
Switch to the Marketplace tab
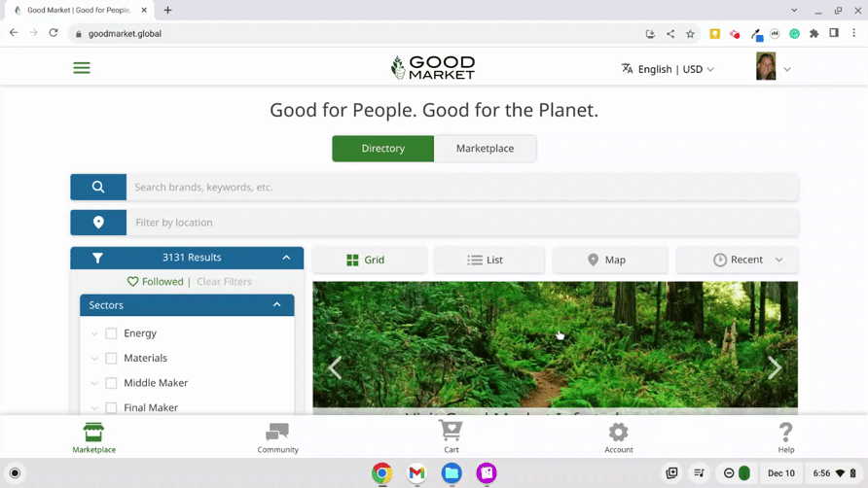[x=485, y=149]
